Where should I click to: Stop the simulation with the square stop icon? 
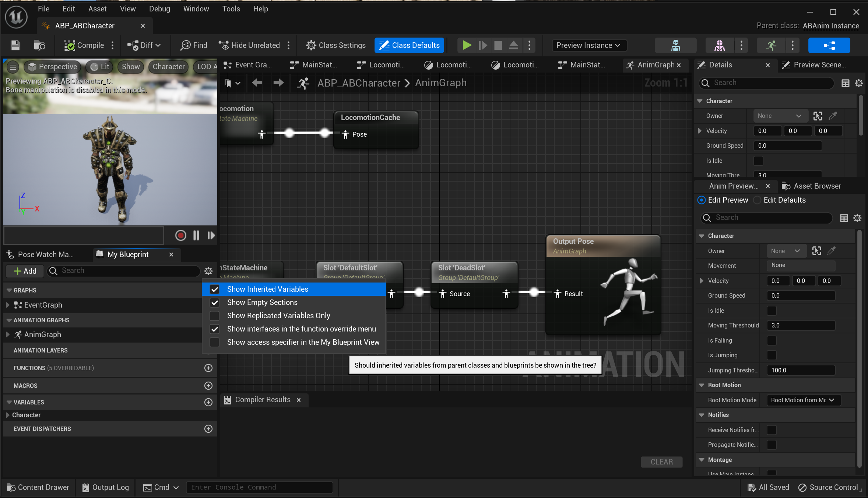498,45
